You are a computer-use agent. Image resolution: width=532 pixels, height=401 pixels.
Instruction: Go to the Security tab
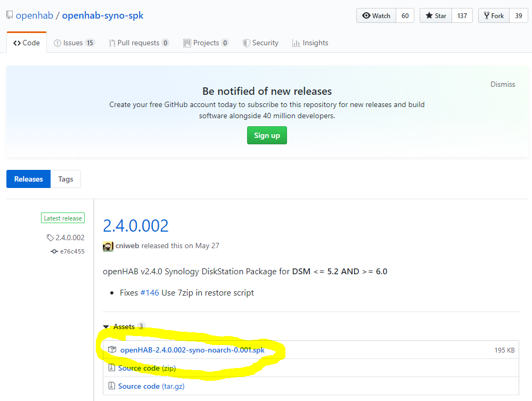[x=260, y=43]
